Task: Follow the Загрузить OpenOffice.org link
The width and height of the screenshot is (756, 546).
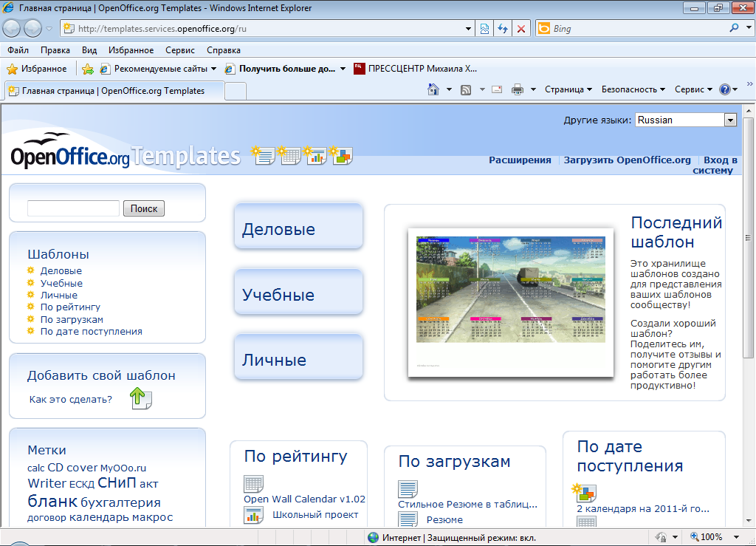Action: [x=628, y=160]
